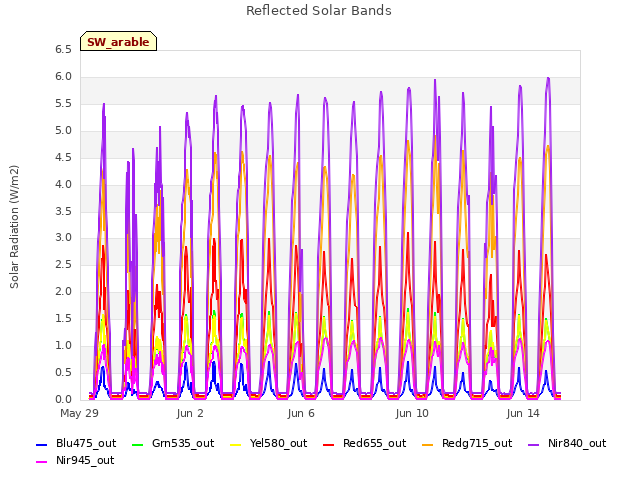Click the Jun 6 x-axis tick label

301,413
